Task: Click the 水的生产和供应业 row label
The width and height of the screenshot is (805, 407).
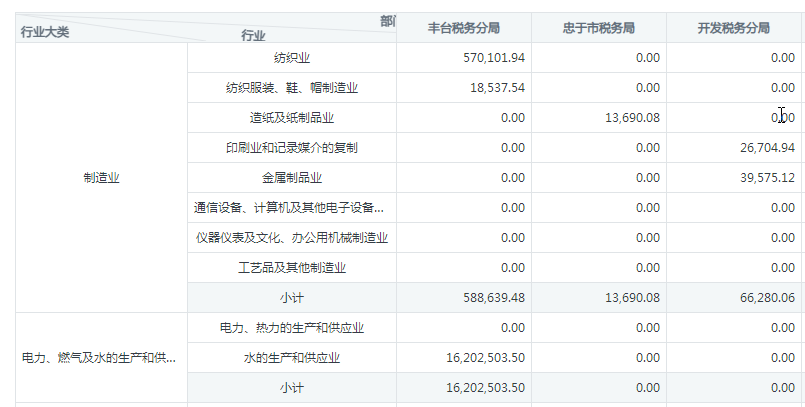Action: pos(292,358)
